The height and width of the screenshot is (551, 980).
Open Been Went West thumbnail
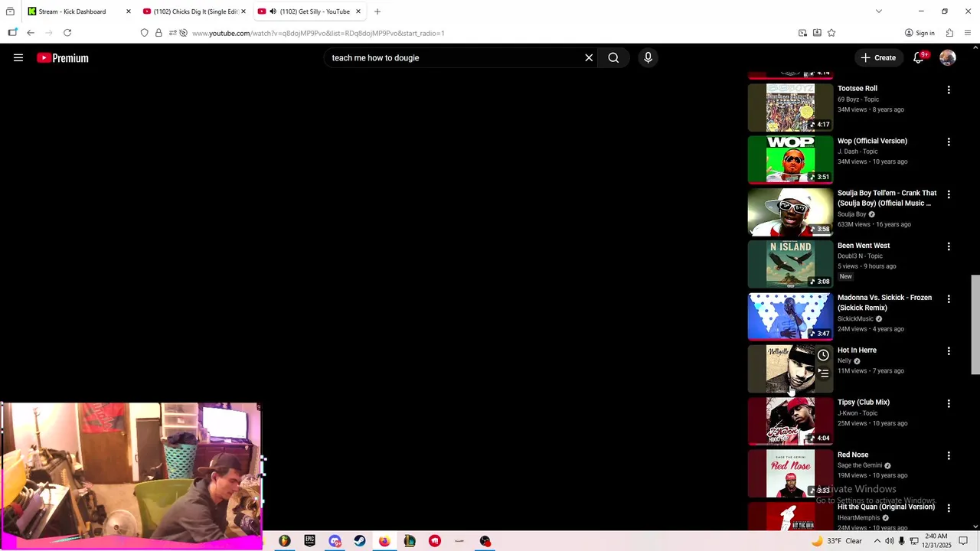790,264
